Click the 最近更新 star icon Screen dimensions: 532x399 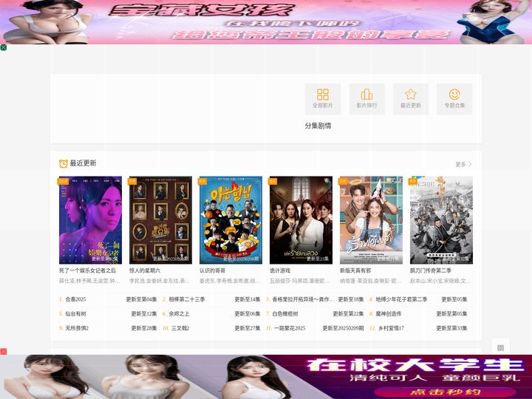(411, 98)
